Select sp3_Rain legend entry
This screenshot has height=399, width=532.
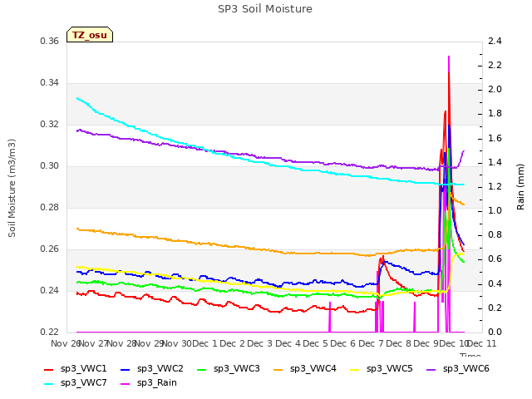tap(149, 383)
